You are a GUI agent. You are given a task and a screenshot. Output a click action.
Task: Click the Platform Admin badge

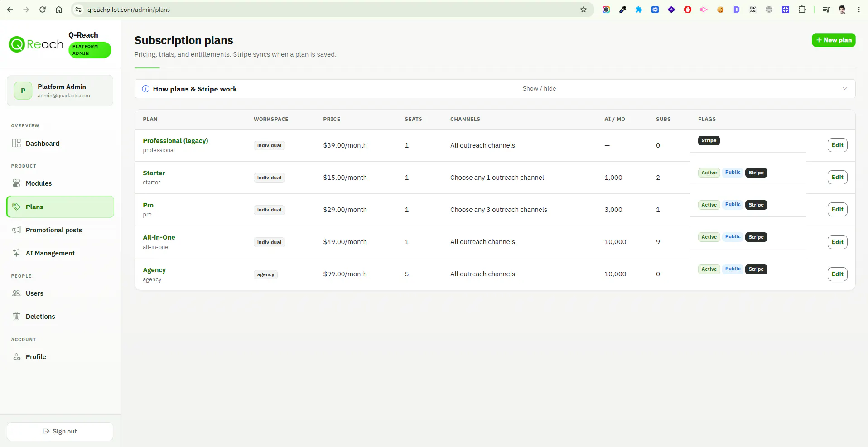tap(90, 50)
